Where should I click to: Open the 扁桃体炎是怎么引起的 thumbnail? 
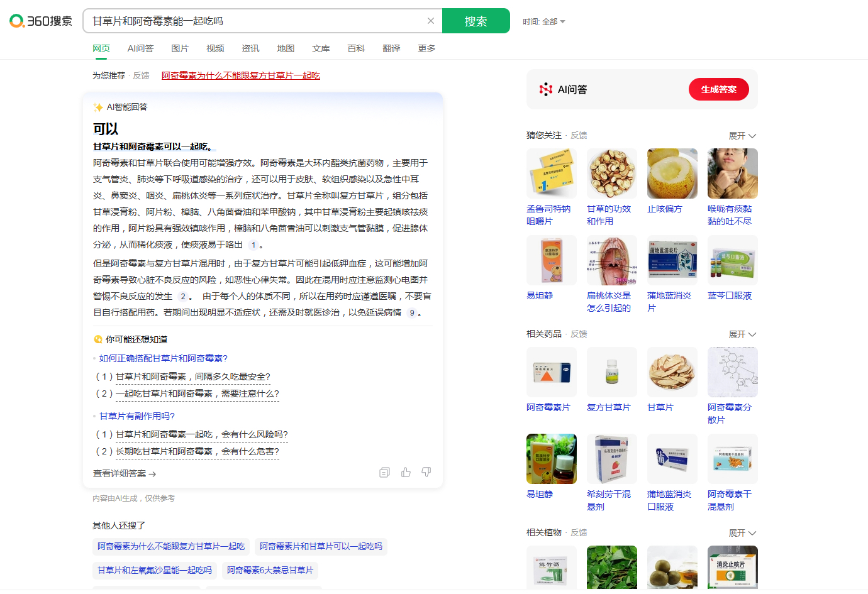(x=612, y=260)
